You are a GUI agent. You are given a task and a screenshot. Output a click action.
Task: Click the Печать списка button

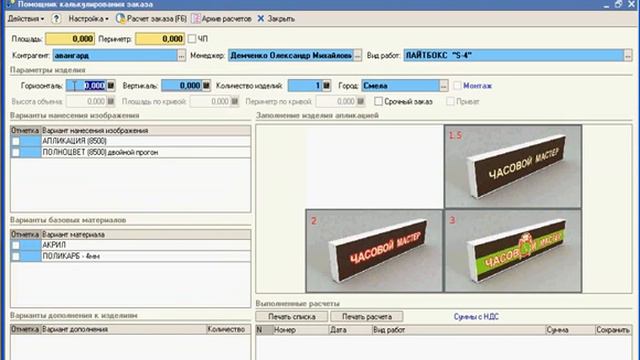[x=291, y=317]
